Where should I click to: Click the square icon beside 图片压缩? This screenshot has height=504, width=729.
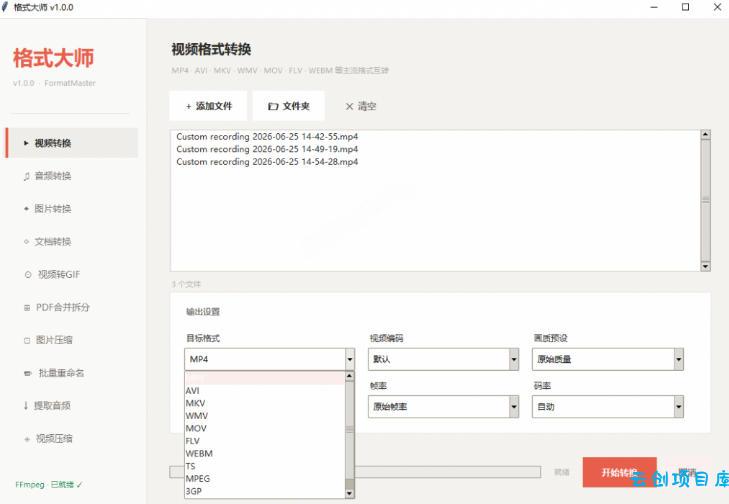[27, 340]
